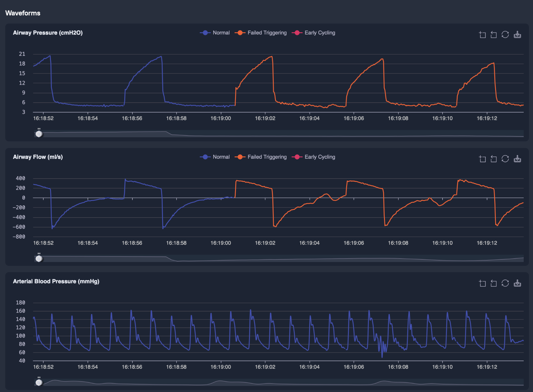
Task: Toggle Normal series in Airway Flow legend
Action: [x=215, y=157]
